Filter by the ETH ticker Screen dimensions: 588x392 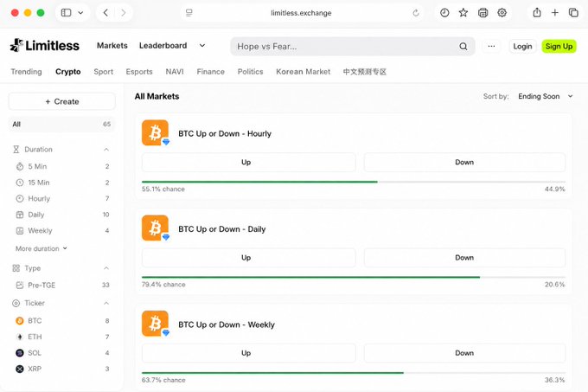[x=62, y=337]
